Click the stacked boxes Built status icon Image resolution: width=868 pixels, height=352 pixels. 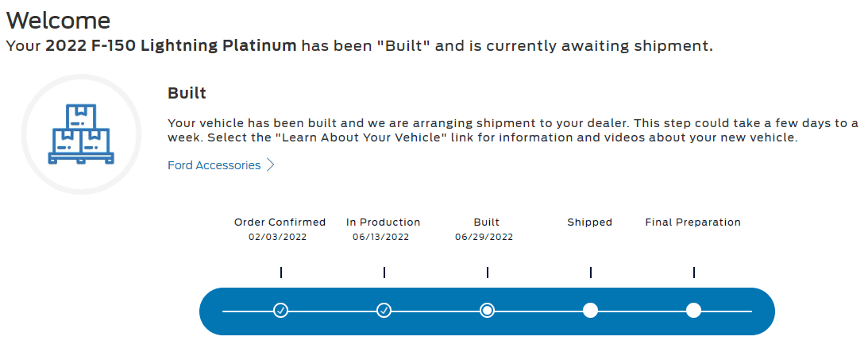coord(81,134)
